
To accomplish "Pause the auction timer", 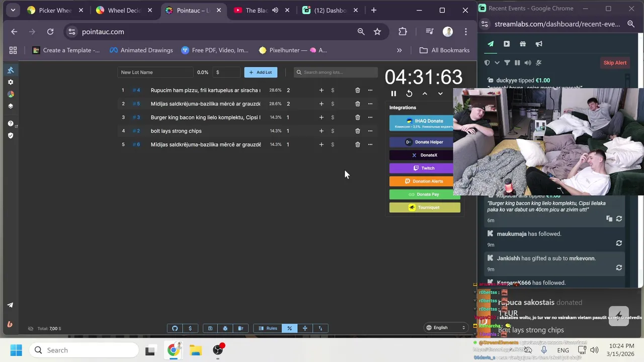I will pos(393,94).
